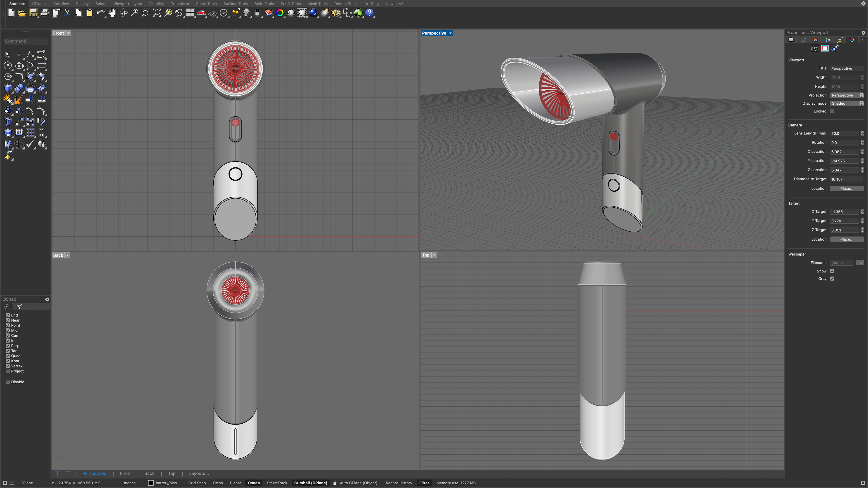This screenshot has width=868, height=488.
Task: Click the battery/plas layer color swatch
Action: click(x=151, y=483)
